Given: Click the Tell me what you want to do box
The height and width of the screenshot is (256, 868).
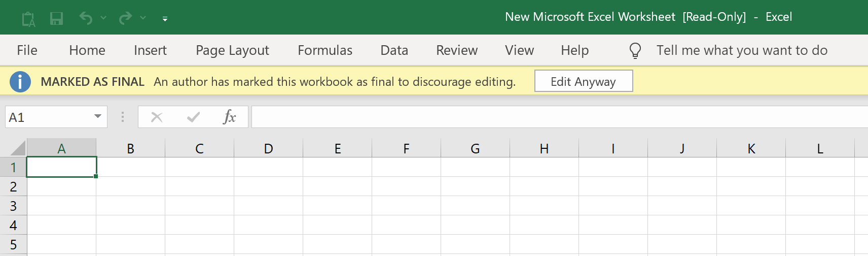Looking at the screenshot, I should click(x=742, y=50).
